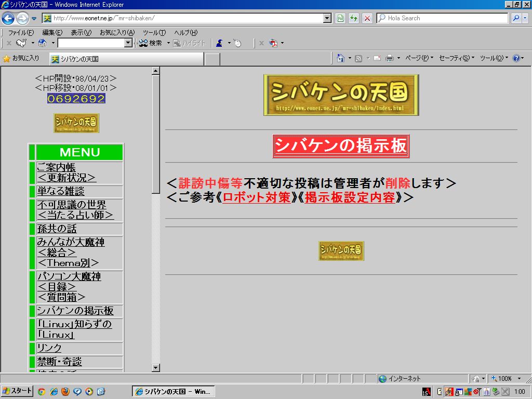Open the 禁断・奇談 menu link
532x399 pixels.
click(59, 362)
